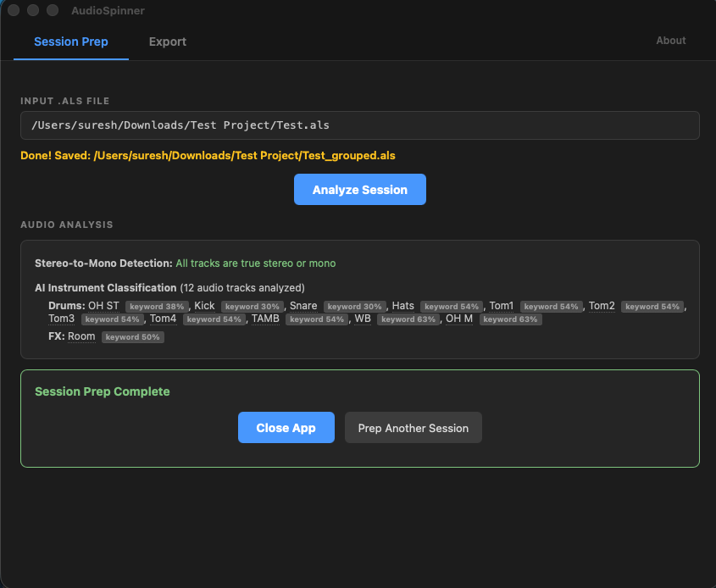Click the keyword 63% badge beside WB
Image resolution: width=716 pixels, height=588 pixels.
408,319
